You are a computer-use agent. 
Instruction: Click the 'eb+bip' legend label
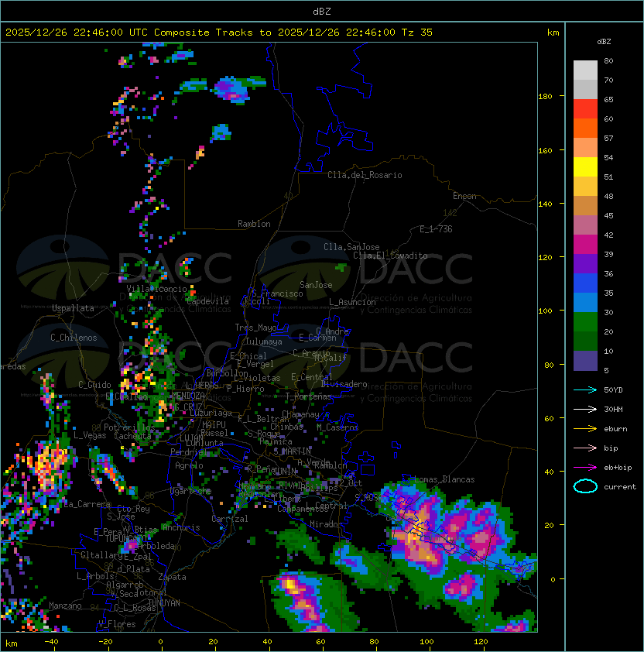coord(618,468)
